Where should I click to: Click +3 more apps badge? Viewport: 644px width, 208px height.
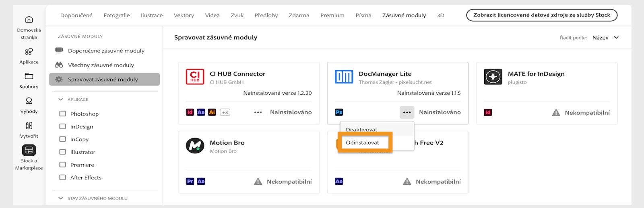pos(225,112)
